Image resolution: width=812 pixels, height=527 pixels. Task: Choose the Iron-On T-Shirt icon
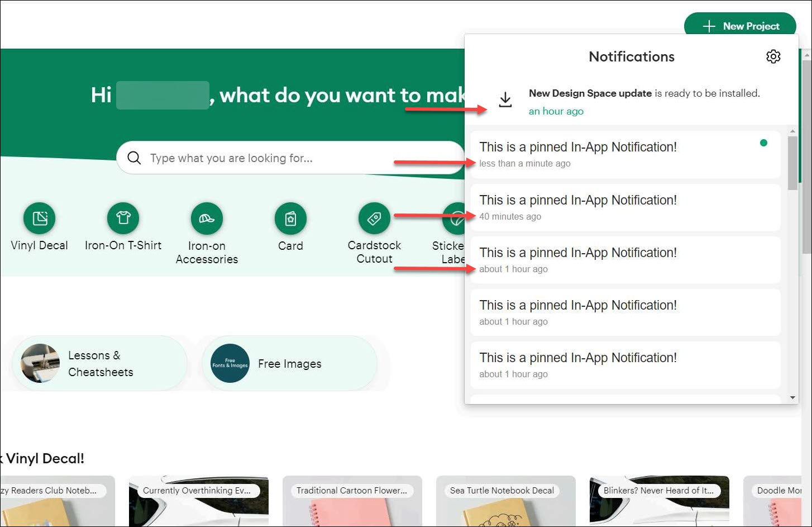click(x=123, y=218)
